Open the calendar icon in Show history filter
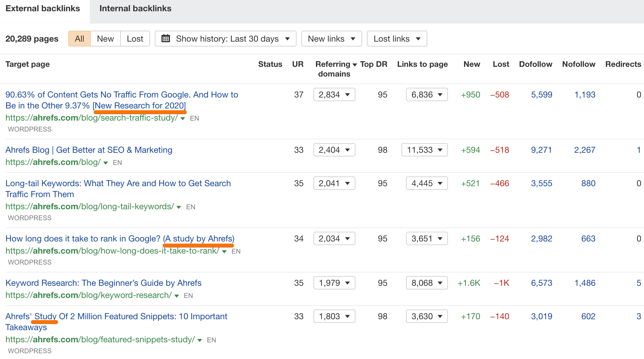This screenshot has height=359, width=644. pos(166,39)
